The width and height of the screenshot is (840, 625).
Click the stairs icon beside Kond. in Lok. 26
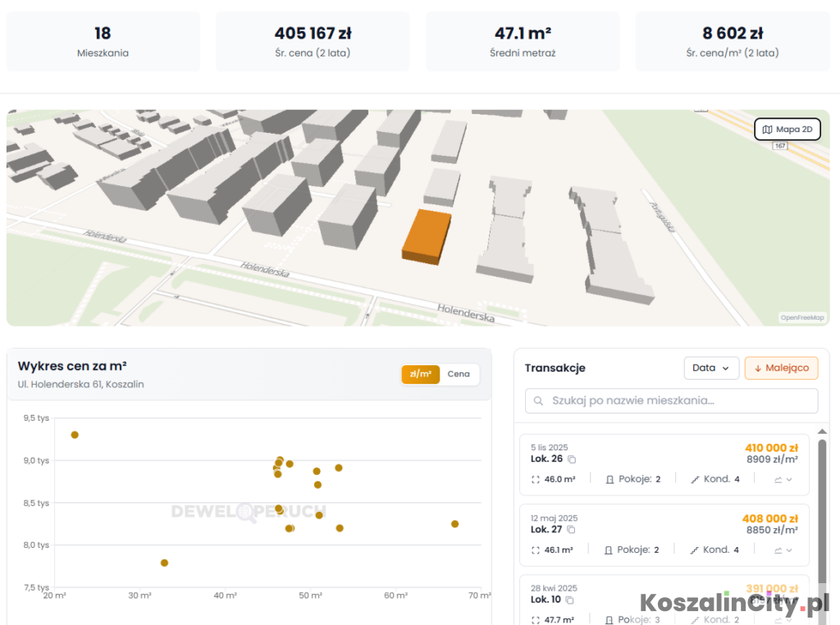click(695, 479)
